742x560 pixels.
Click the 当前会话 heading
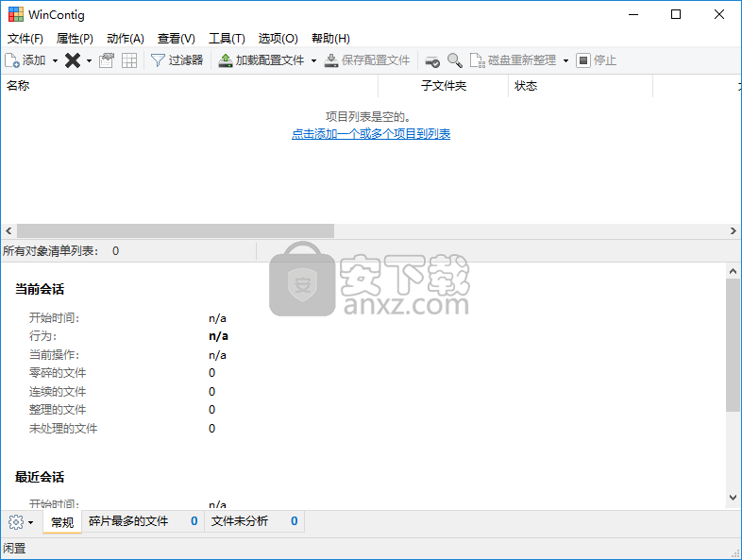coord(40,289)
